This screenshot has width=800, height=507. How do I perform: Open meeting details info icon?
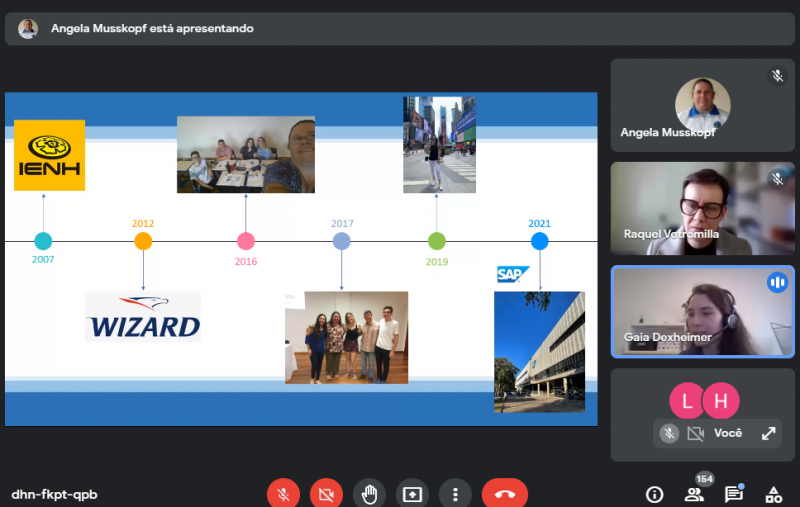(655, 494)
